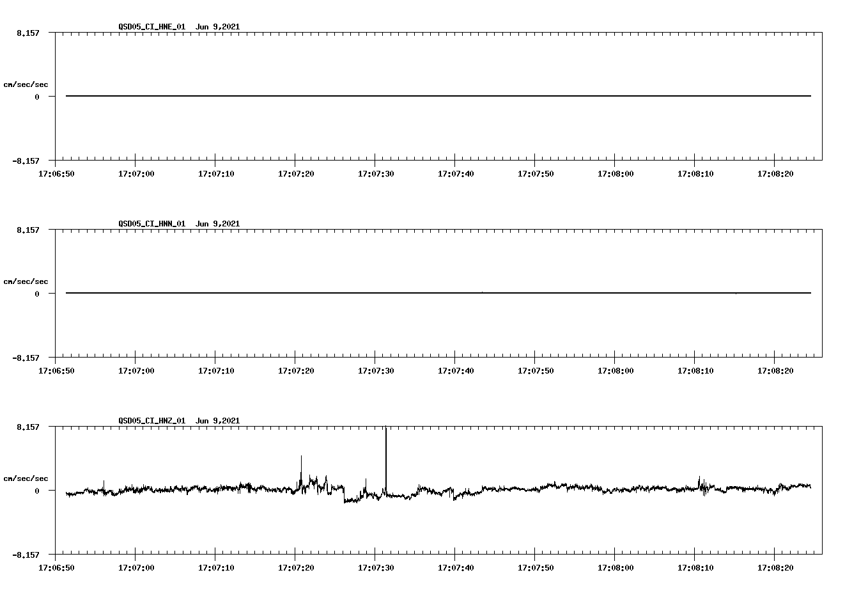Click the -8.157 lower limit on HNN axis
The image size is (868, 591).
26,358
